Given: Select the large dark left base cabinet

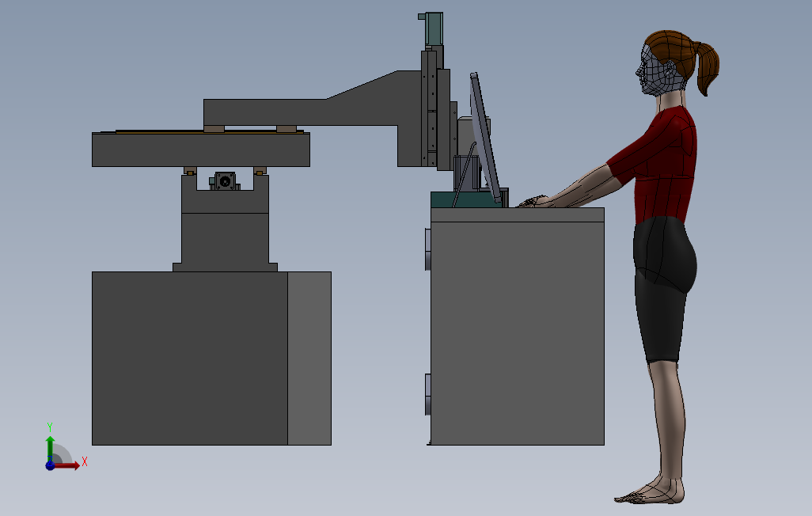Looking at the screenshot, I should 189,358.
